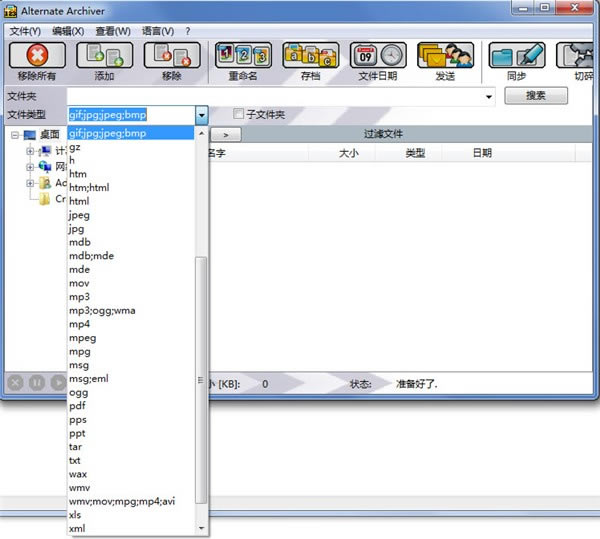This screenshot has height=539, width=600.
Task: Select 'pdf' from the file type list
Action: (x=77, y=406)
